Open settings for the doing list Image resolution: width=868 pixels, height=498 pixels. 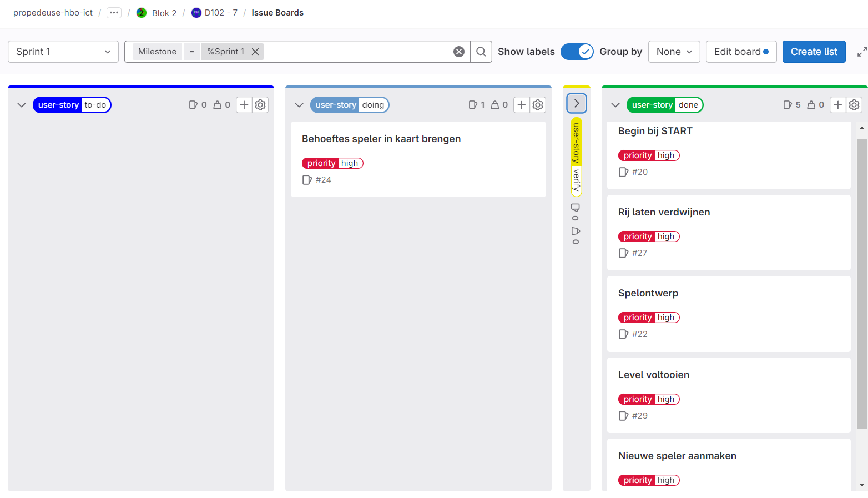(538, 105)
